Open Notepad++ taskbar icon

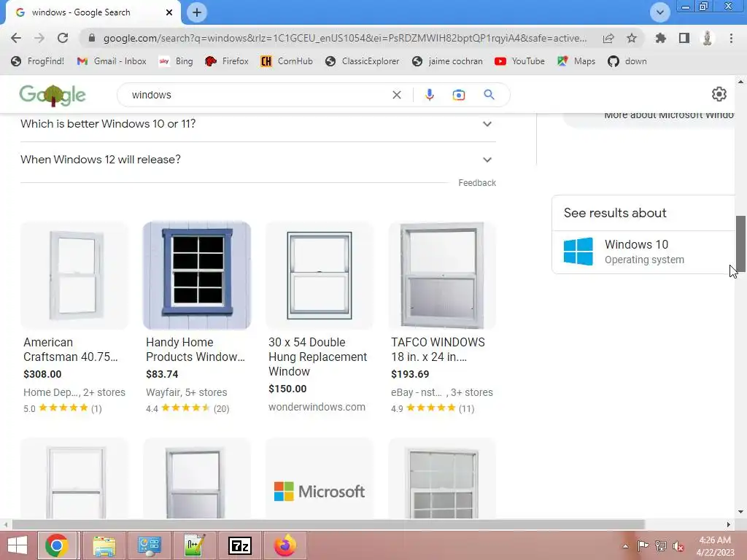coord(194,545)
